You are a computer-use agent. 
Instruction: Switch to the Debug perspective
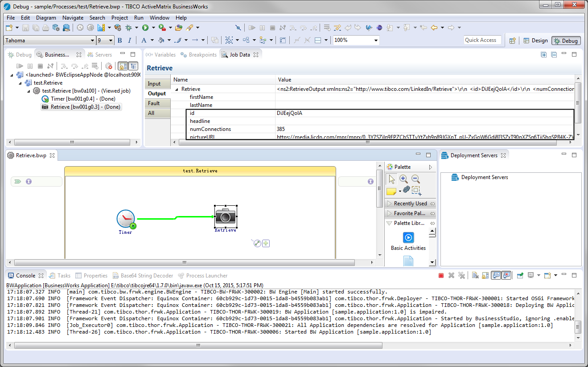point(566,41)
